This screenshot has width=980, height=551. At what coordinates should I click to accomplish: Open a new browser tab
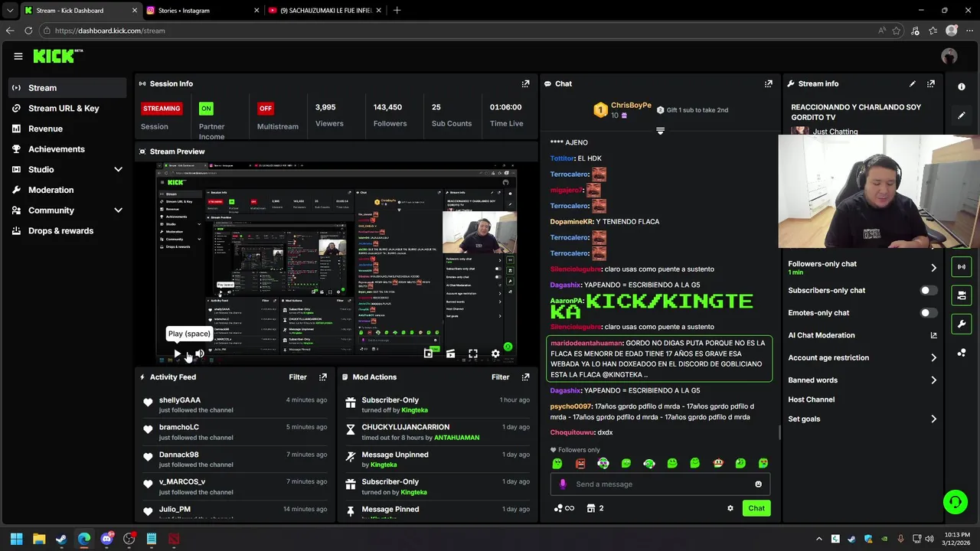[397, 11]
